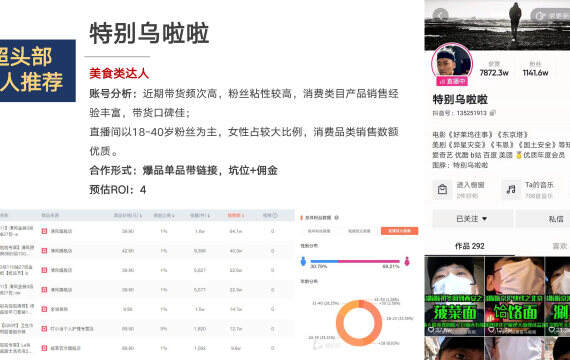Screen dimensions: 570x360
Task: Open the 菠菜面 video thumbnail
Action: point(454,296)
